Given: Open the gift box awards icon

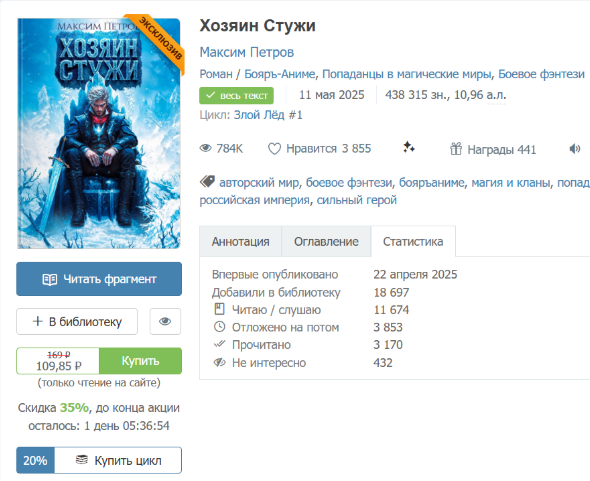Looking at the screenshot, I should 456,149.
